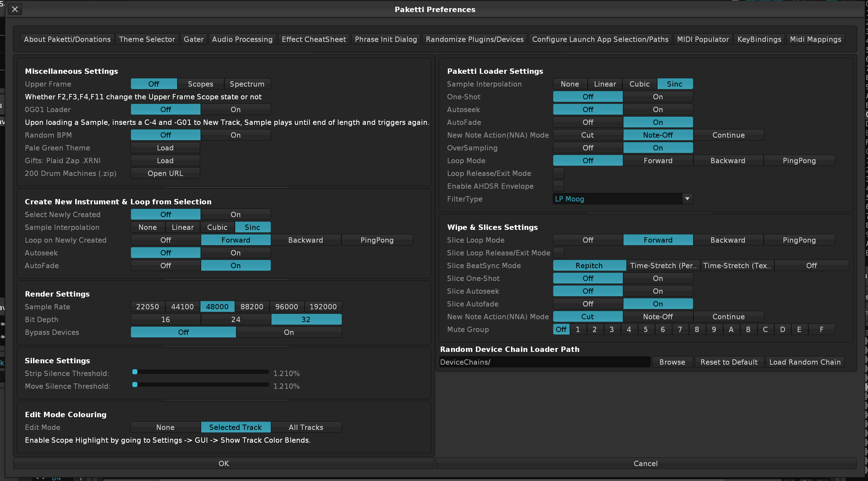The width and height of the screenshot is (868, 481).
Task: Enable AHDSR Envelope checkbox
Action: point(558,186)
